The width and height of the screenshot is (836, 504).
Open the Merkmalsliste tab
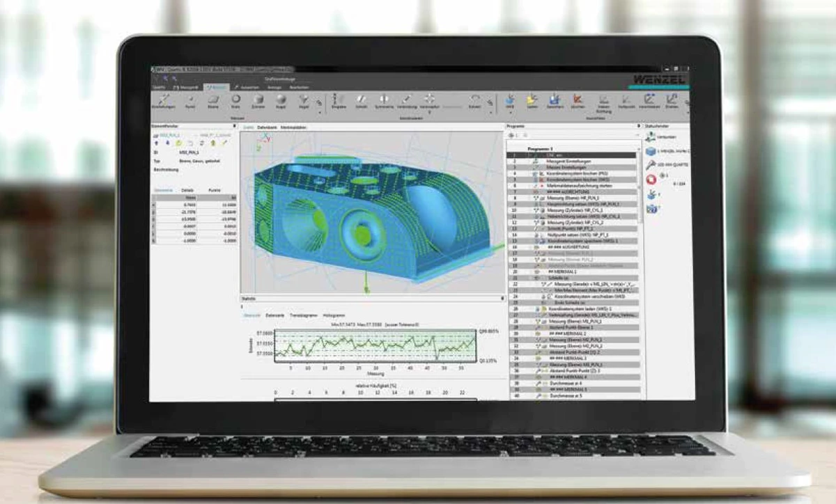coord(294,128)
